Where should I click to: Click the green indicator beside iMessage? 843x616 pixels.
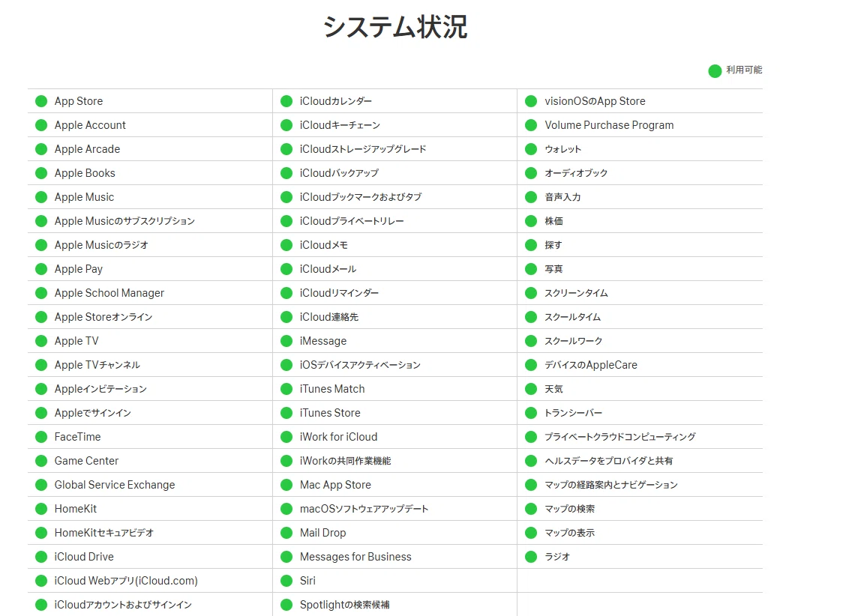click(286, 341)
